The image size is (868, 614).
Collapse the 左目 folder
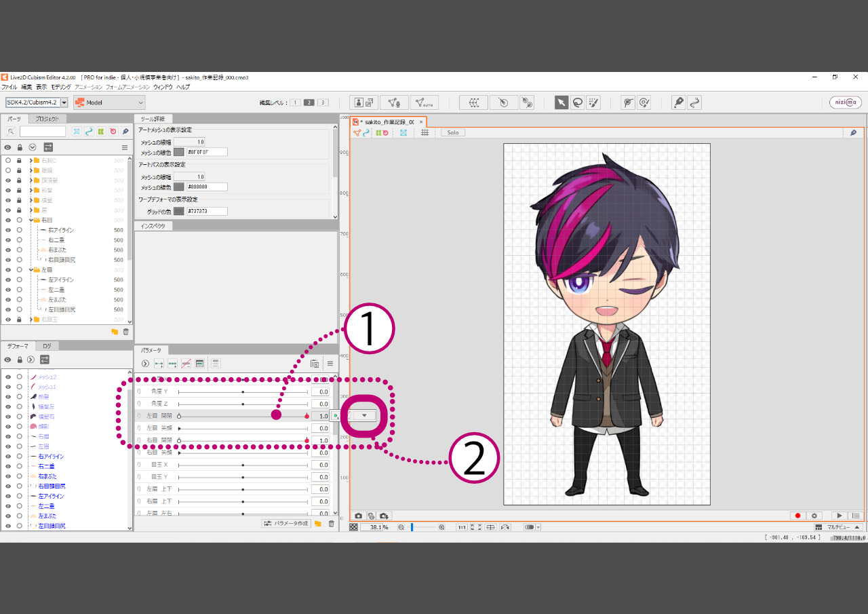point(31,270)
